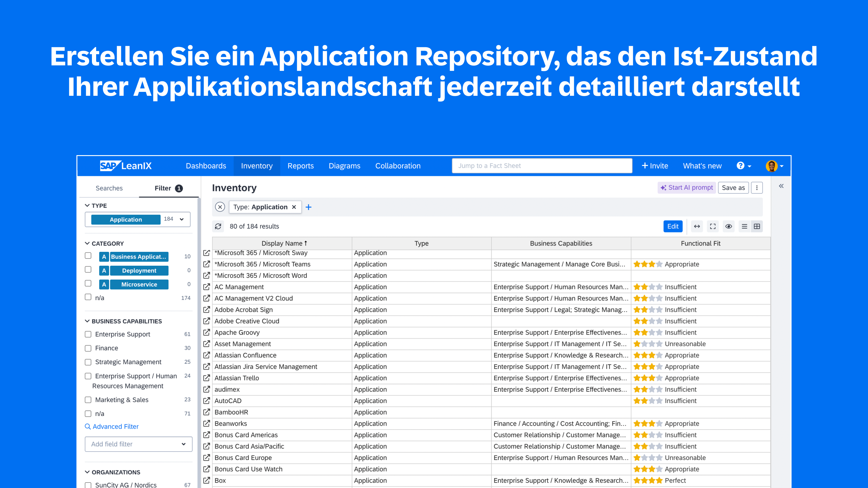The height and width of the screenshot is (488, 868).
Task: Click the Jump to a Fact Sheet field
Action: 542,166
